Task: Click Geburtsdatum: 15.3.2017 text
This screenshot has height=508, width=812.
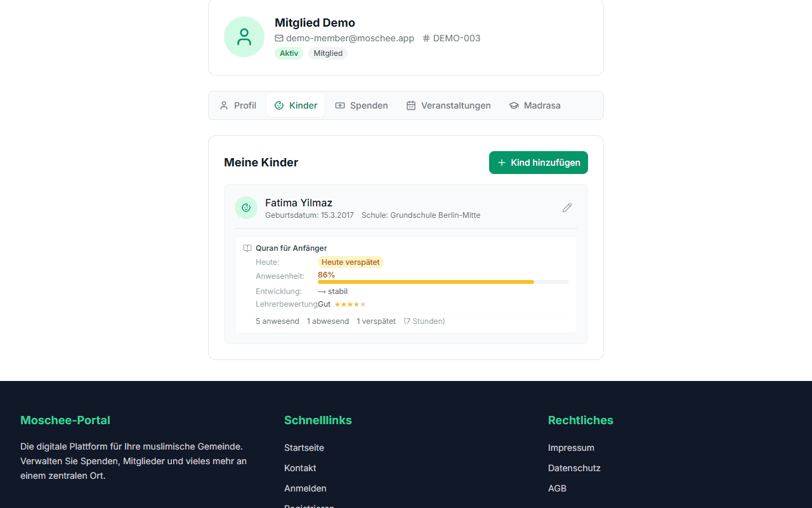Action: coord(310,215)
